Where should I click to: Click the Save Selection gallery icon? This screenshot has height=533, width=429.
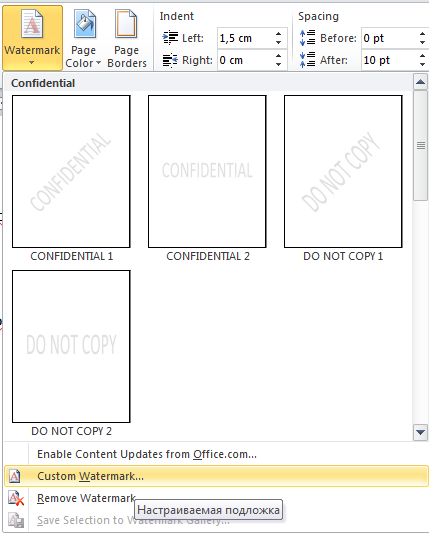(16, 520)
